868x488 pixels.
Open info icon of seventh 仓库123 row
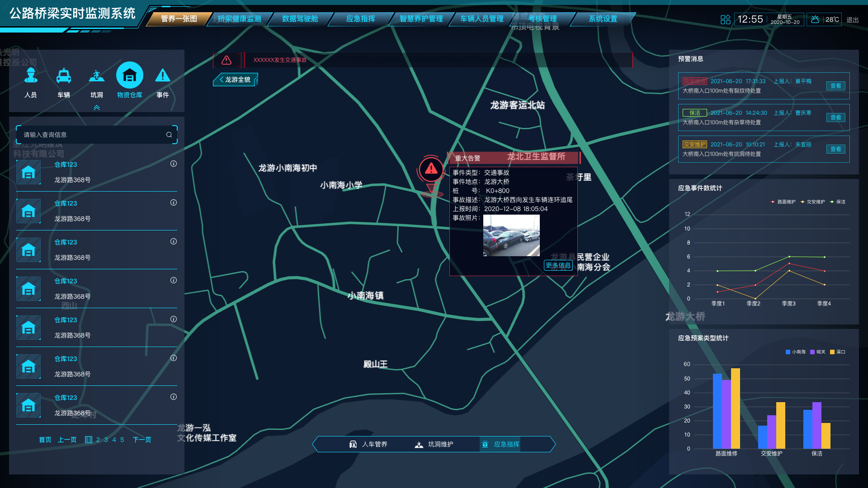click(x=174, y=397)
